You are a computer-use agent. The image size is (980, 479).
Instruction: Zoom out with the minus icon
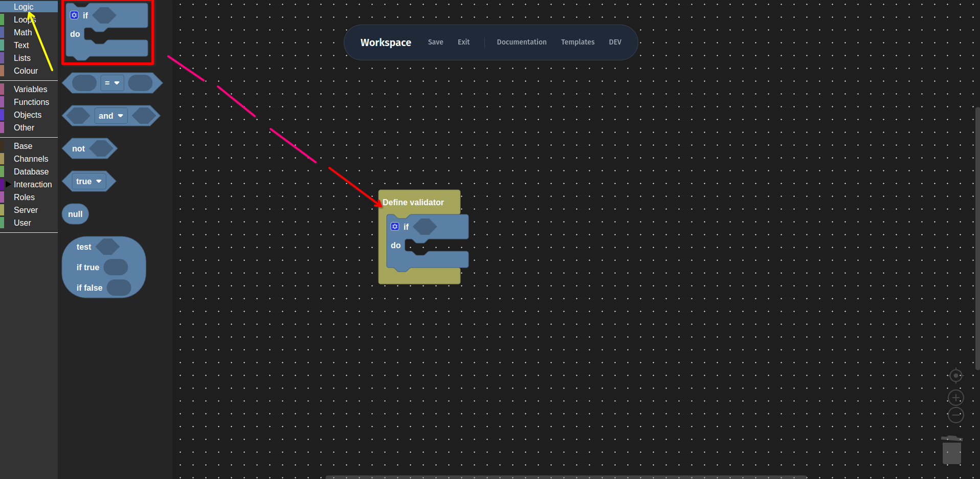coord(955,415)
